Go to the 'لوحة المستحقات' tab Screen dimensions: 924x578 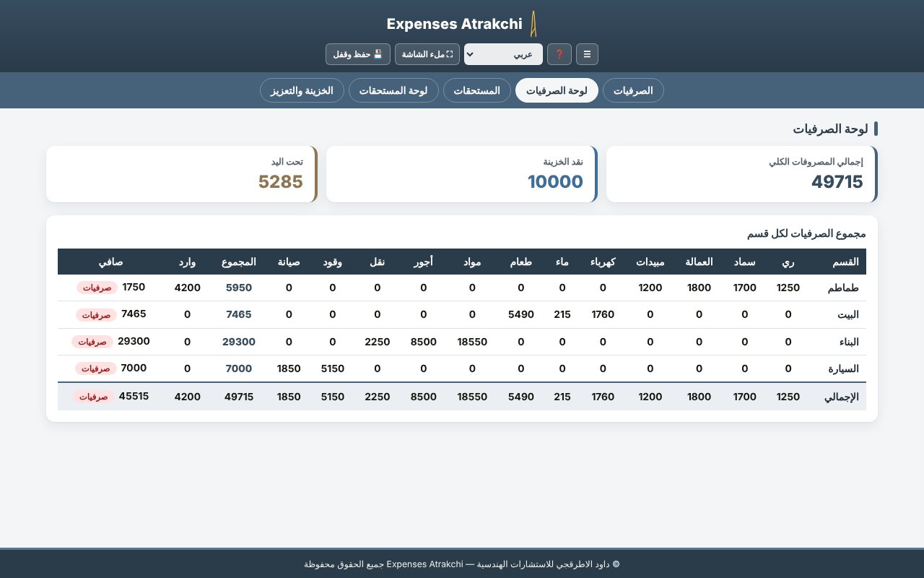pyautogui.click(x=393, y=90)
